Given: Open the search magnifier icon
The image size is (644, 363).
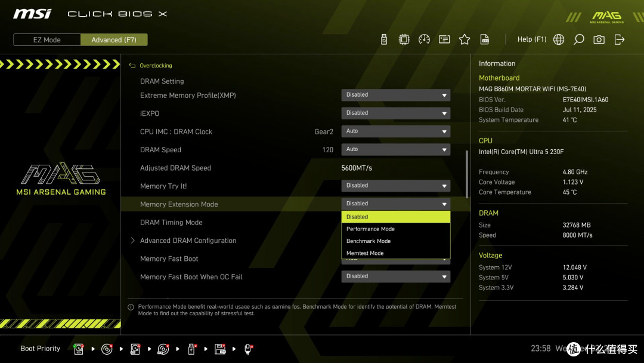Looking at the screenshot, I should pyautogui.click(x=578, y=39).
